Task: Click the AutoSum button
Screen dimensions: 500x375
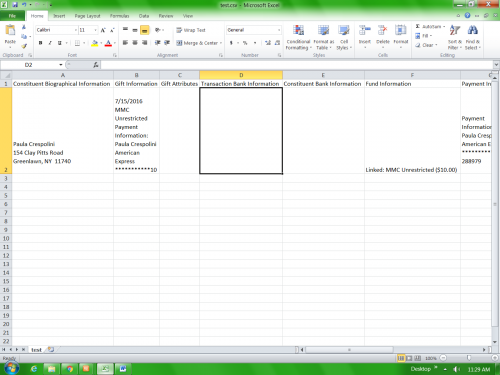Action: (x=430, y=26)
